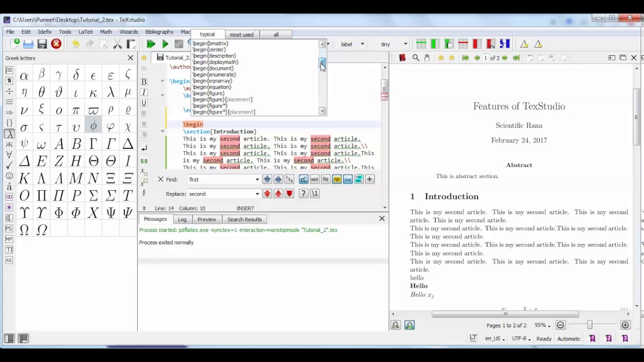Adjust the PDF zoom slider
This screenshot has width=644, height=362.
coord(590,325)
